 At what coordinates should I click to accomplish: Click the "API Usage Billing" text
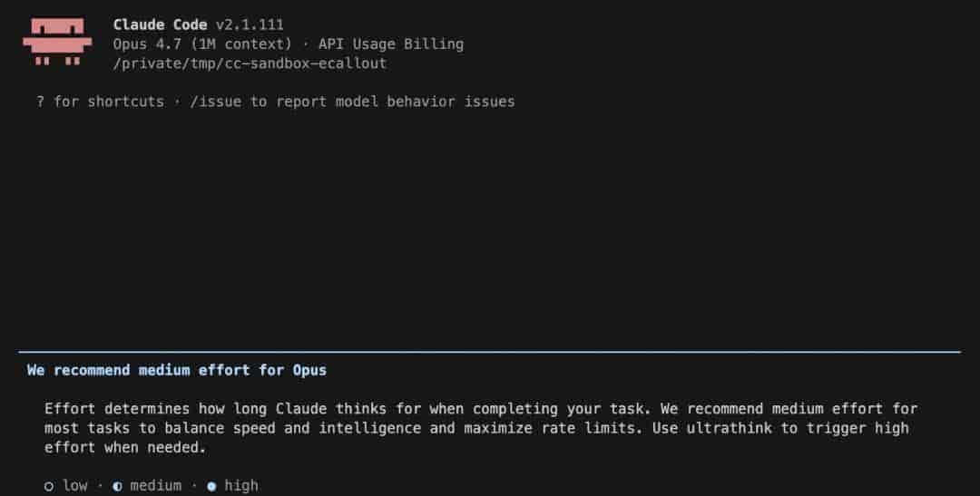tap(390, 44)
